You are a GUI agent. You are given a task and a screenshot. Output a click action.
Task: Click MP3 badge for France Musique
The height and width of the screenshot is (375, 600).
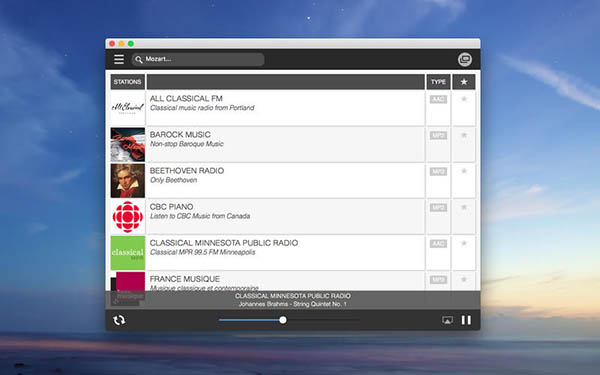click(438, 280)
